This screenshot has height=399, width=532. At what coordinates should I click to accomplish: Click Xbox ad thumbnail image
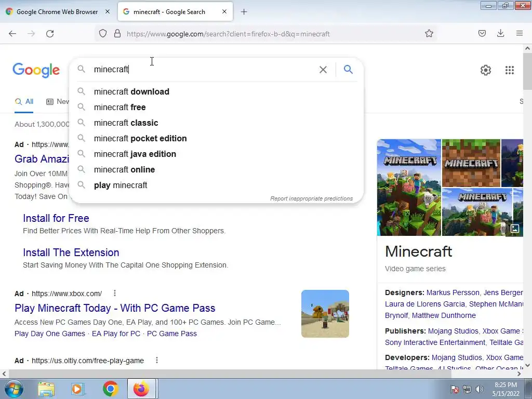(x=325, y=313)
